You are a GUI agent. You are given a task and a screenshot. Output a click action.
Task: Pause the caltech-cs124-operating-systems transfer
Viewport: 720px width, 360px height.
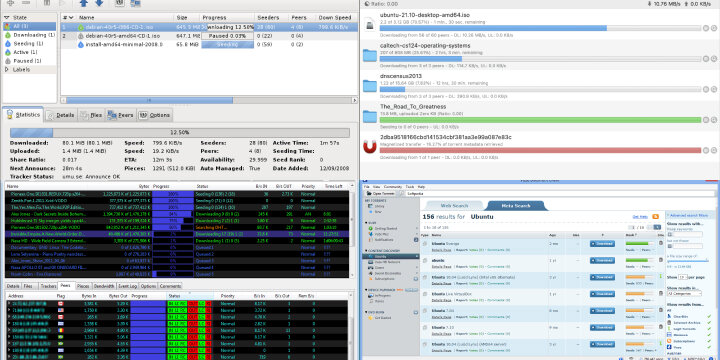[x=706, y=59]
